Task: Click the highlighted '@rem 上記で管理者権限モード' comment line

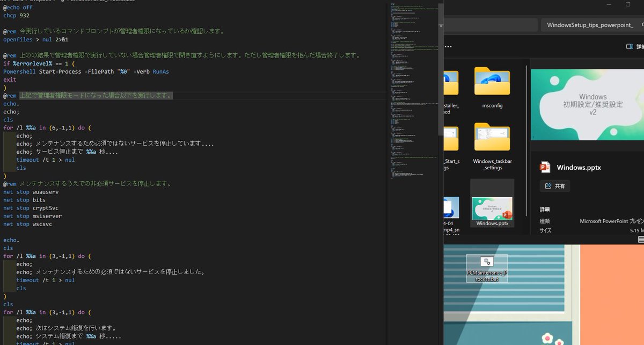Action: [88, 96]
